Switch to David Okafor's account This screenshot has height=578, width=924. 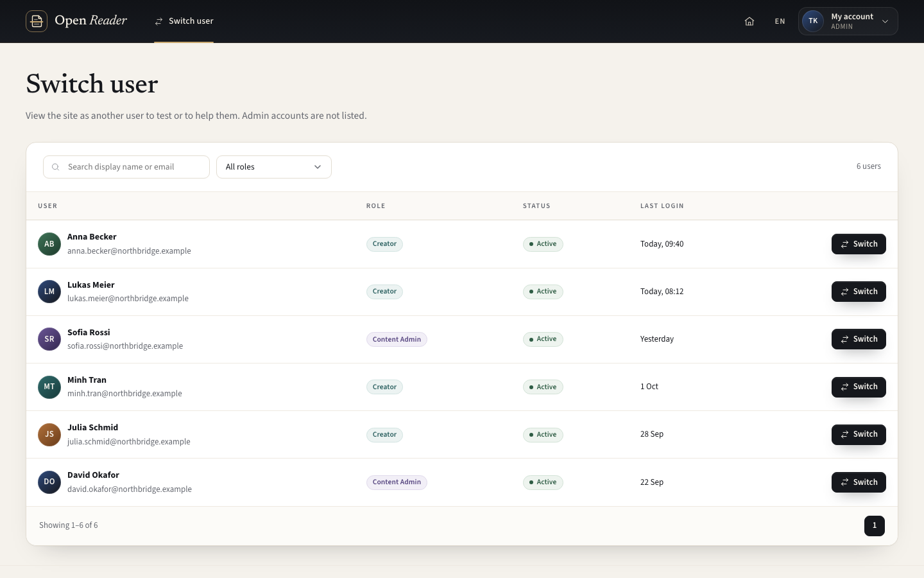859,482
